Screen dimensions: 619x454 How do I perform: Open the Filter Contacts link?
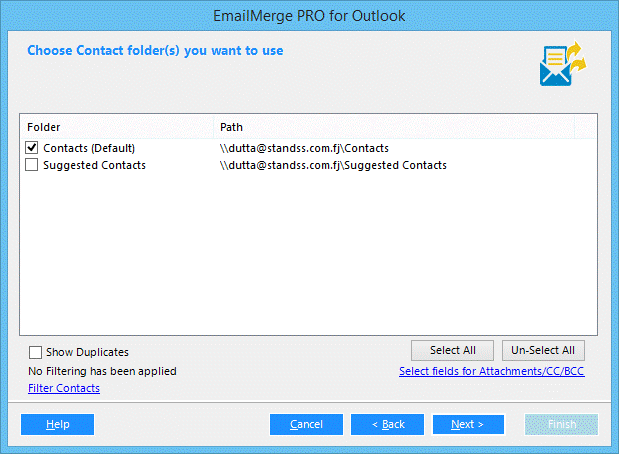pos(64,388)
